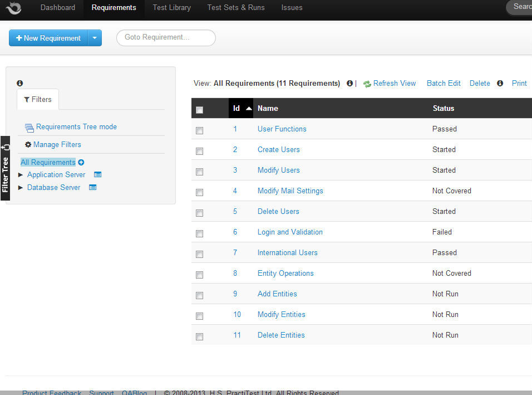Open the New Requirement dropdown arrow

[x=95, y=38]
